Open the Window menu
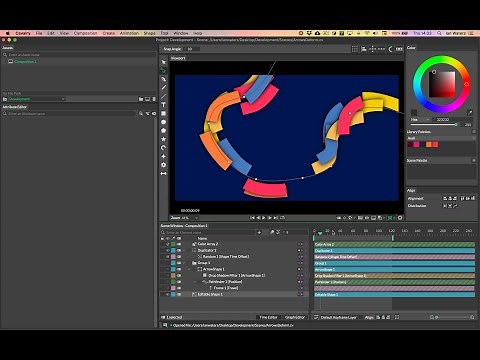The height and width of the screenshot is (360, 480). click(x=181, y=33)
